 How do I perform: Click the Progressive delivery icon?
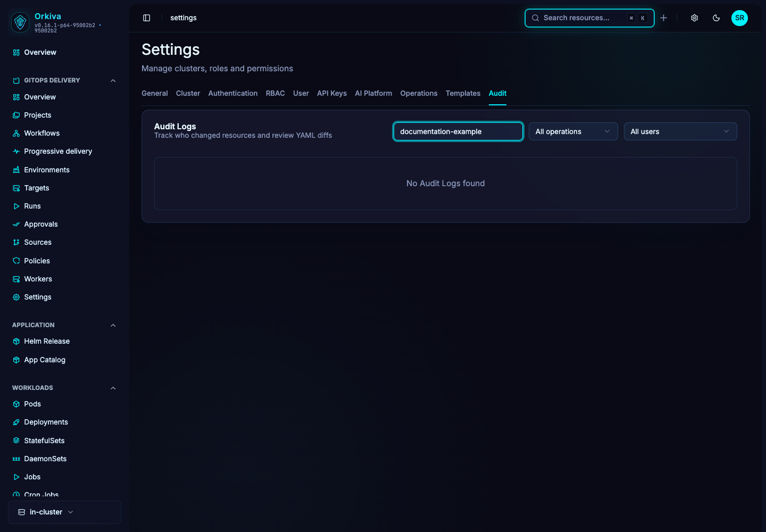pos(16,152)
